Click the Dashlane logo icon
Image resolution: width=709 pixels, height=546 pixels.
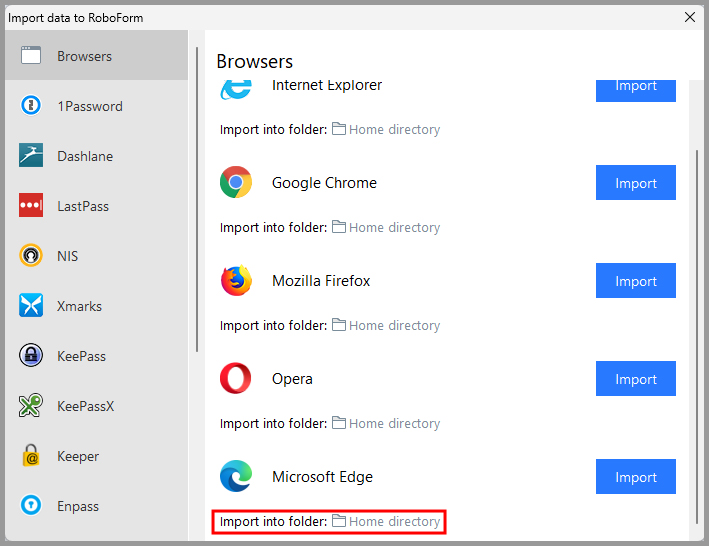point(31,156)
